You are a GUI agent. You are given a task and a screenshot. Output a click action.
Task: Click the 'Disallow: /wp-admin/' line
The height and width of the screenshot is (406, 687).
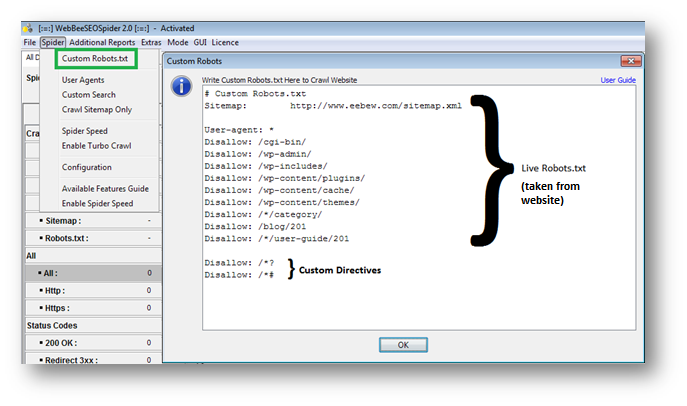click(x=258, y=154)
